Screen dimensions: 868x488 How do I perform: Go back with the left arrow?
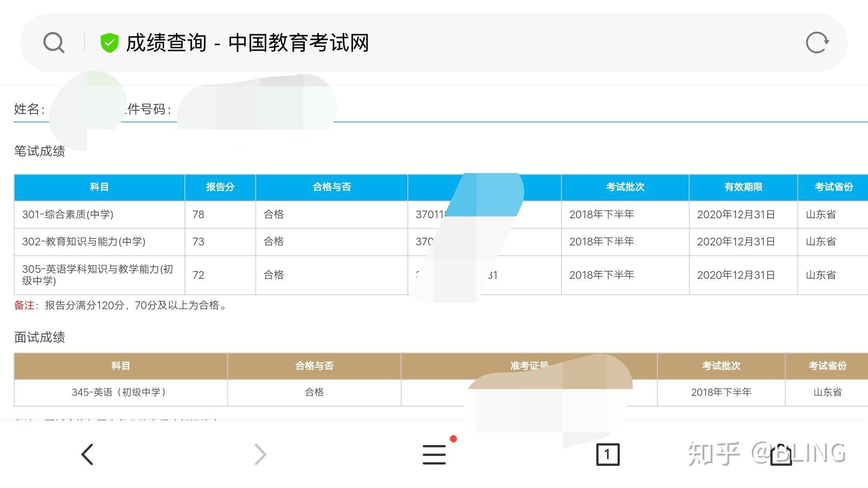87,454
